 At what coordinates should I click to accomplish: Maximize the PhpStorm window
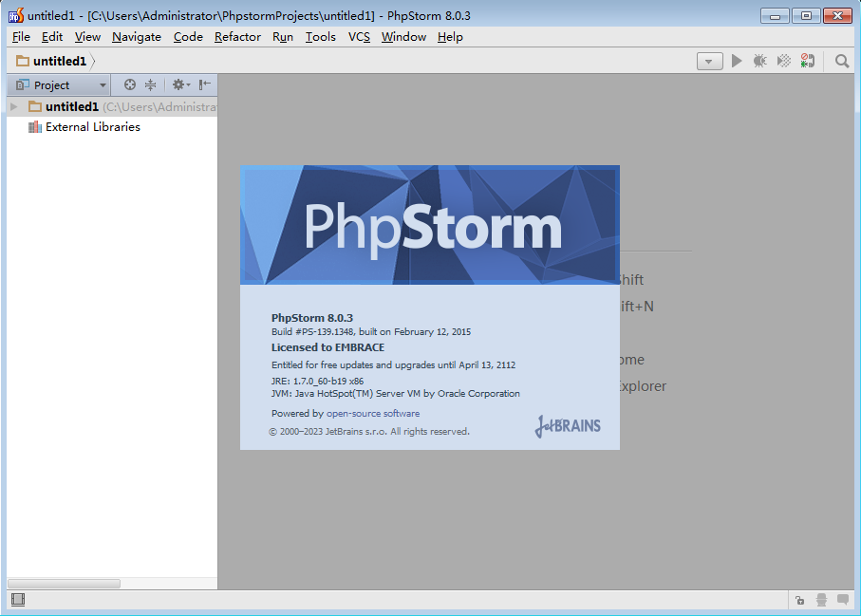pos(806,15)
